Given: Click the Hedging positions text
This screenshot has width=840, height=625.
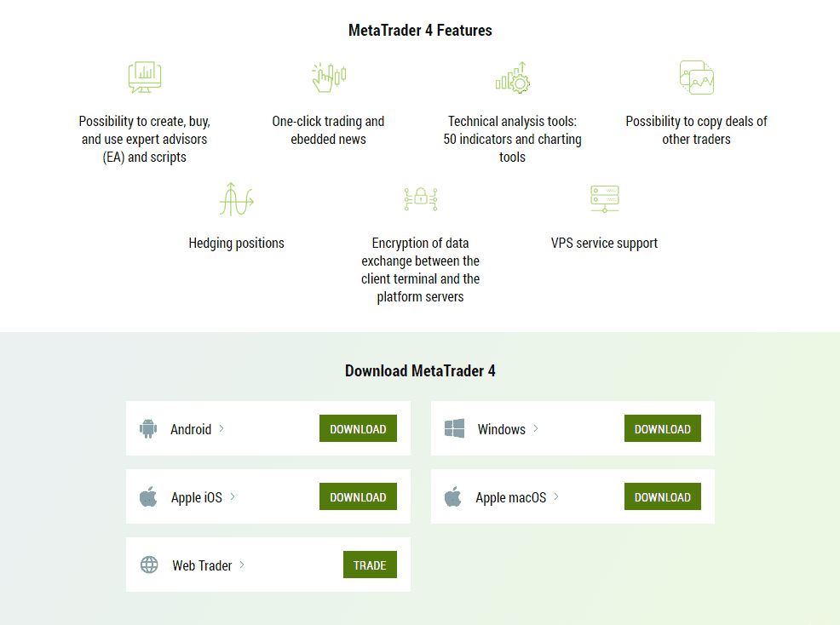Looking at the screenshot, I should pos(236,244).
